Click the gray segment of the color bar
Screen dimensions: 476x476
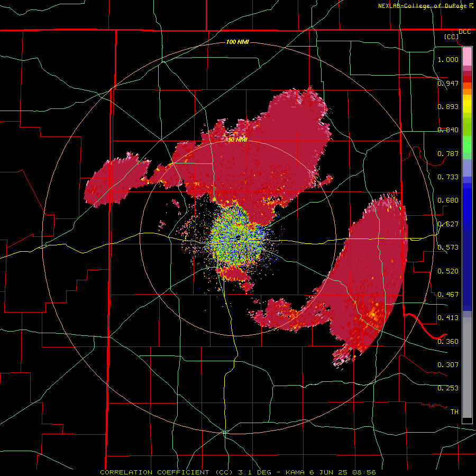[x=467, y=368]
